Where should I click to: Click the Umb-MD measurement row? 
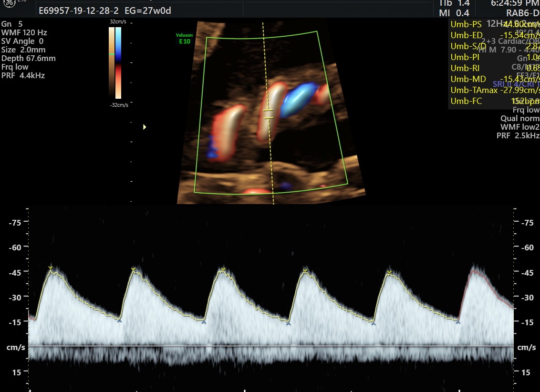(495, 80)
